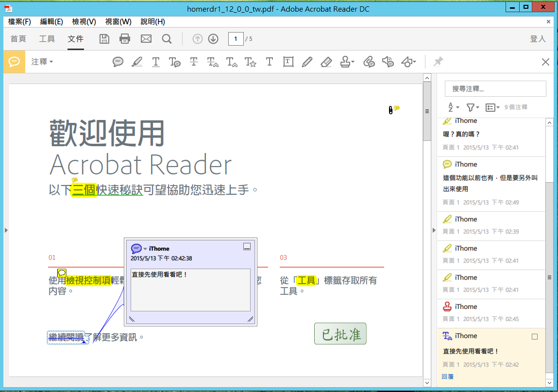Viewport: 558px width, 392px height.
Task: Toggle pin for the comment toolbar
Action: (439, 62)
